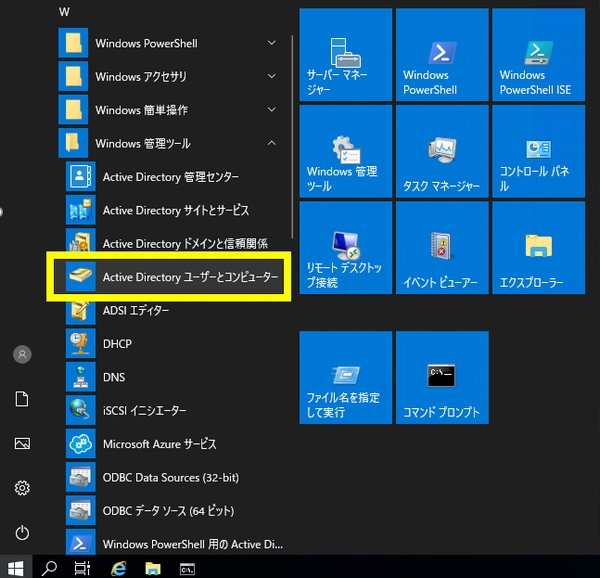Select 'Active Directory サイトとサービス' text label
Image resolution: width=600 pixels, height=578 pixels.
click(x=176, y=210)
